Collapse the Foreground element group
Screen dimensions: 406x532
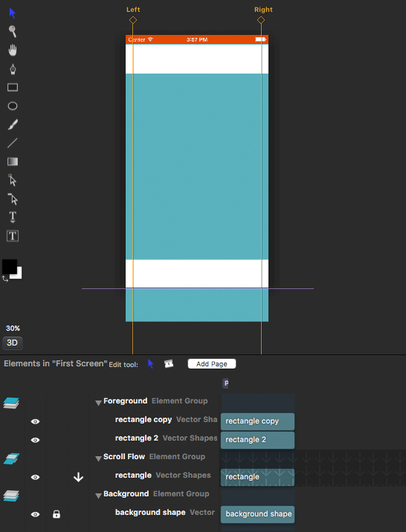98,403
